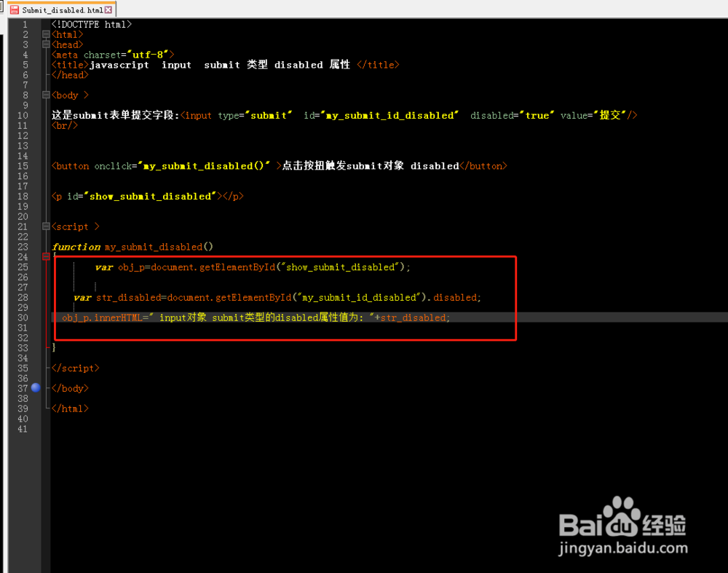Click the disabled='true' attribute on line 10
This screenshot has width=728, height=573.
(512, 116)
